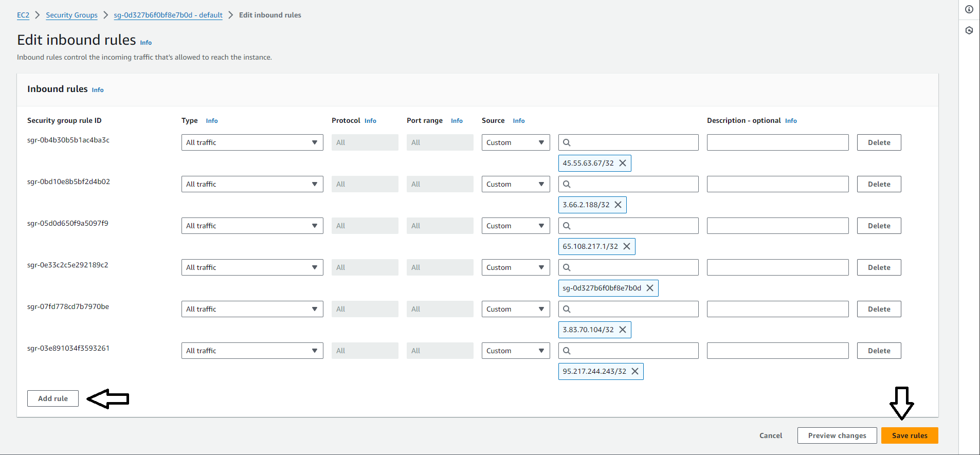Click the Security group rule ID column header
The width and height of the screenshot is (980, 455).
(64, 120)
